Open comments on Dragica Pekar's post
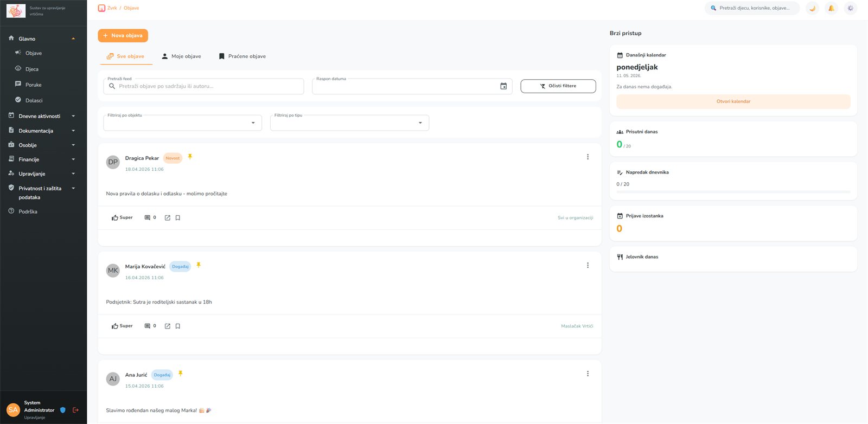This screenshot has width=868, height=424. click(x=150, y=217)
